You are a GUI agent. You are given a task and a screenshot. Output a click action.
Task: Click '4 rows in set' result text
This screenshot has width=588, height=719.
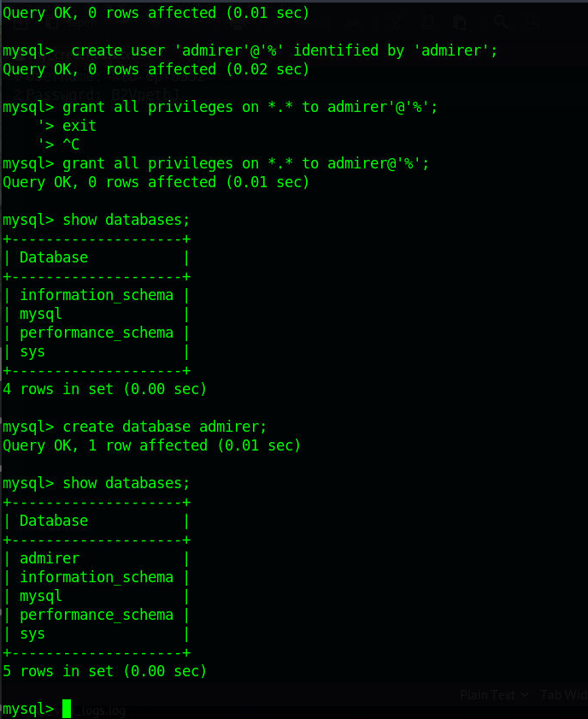click(104, 389)
